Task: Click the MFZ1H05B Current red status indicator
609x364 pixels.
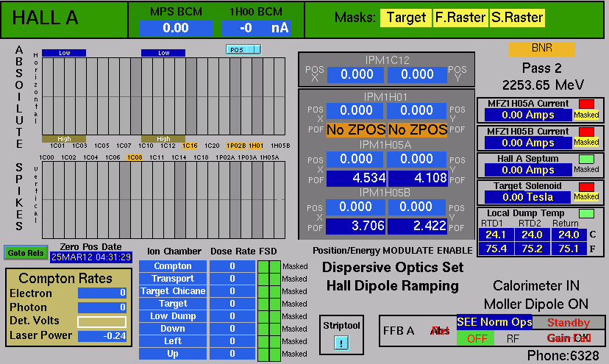Action: point(586,132)
